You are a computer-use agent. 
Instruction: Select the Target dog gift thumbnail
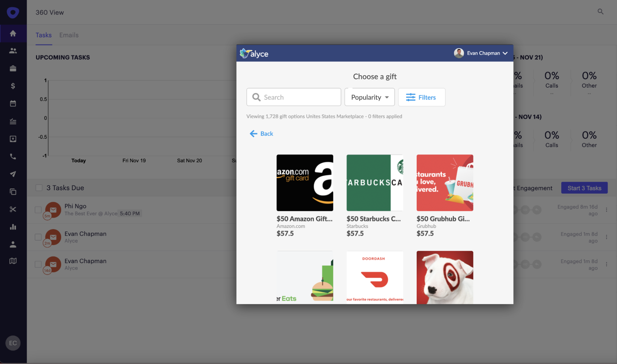(x=445, y=277)
